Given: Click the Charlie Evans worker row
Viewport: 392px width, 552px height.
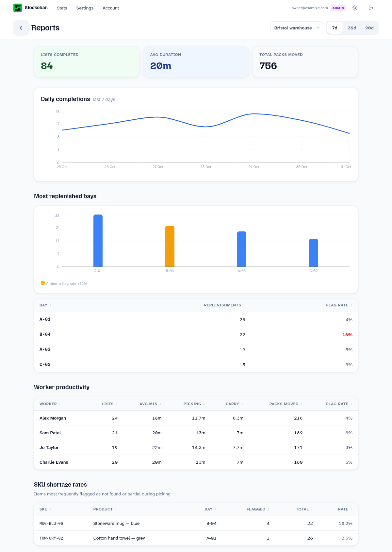Looking at the screenshot, I should pyautogui.click(x=196, y=462).
